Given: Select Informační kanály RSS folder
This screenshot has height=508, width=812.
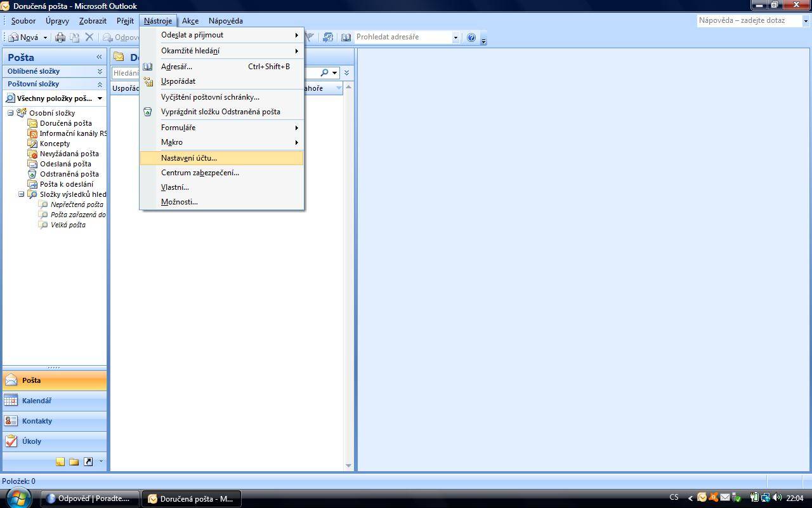Looking at the screenshot, I should [73, 133].
